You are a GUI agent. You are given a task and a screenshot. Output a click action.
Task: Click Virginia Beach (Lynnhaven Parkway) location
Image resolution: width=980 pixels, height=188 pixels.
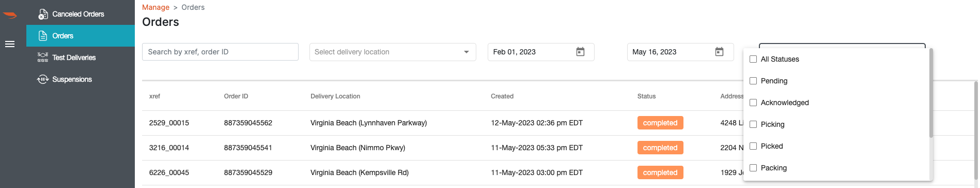pyautogui.click(x=369, y=123)
